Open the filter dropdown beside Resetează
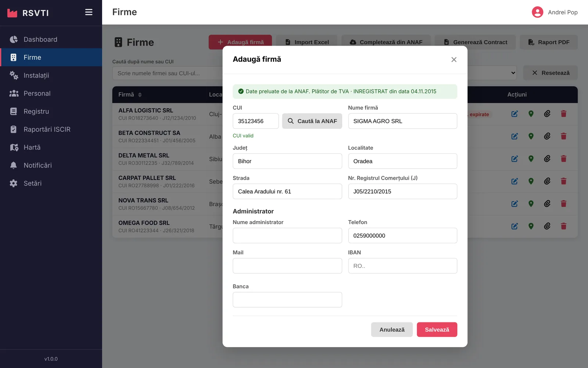The height and width of the screenshot is (368, 588). pyautogui.click(x=492, y=73)
